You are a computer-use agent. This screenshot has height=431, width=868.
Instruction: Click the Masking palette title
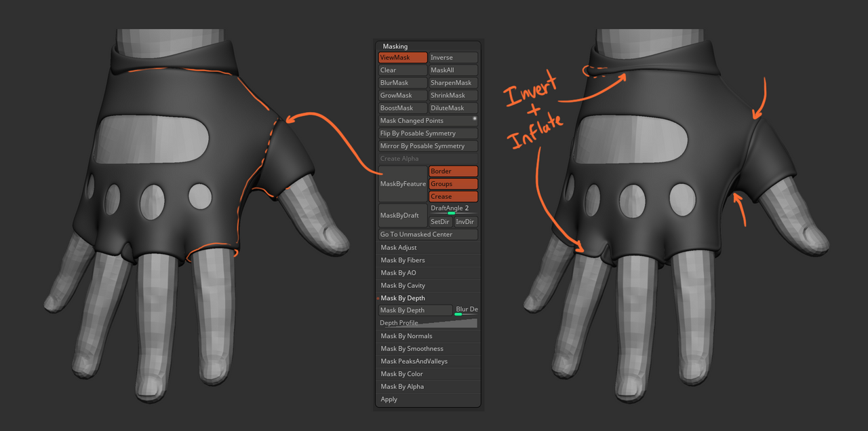[x=395, y=47]
